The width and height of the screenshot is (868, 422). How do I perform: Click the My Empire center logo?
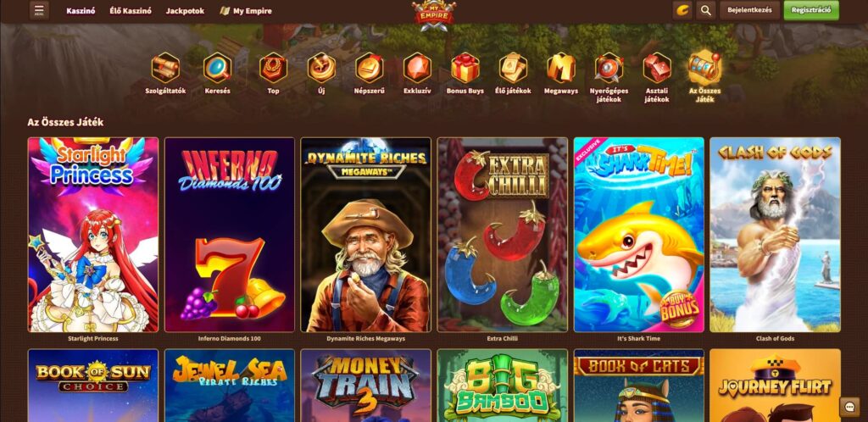click(x=433, y=14)
